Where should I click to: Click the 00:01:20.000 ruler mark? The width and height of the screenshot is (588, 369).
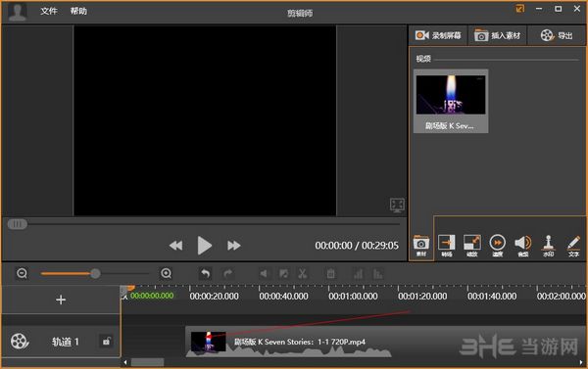(422, 297)
